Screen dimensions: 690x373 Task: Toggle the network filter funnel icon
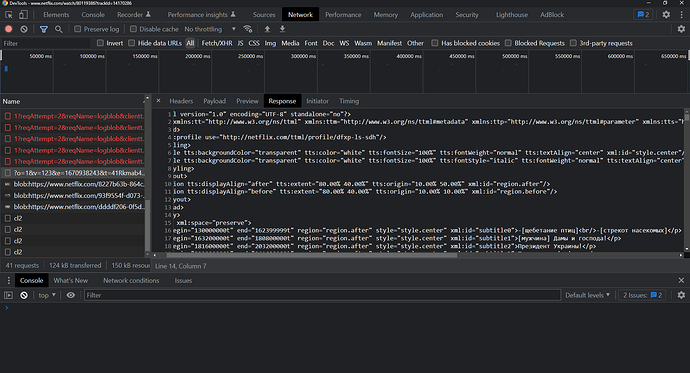tap(44, 29)
